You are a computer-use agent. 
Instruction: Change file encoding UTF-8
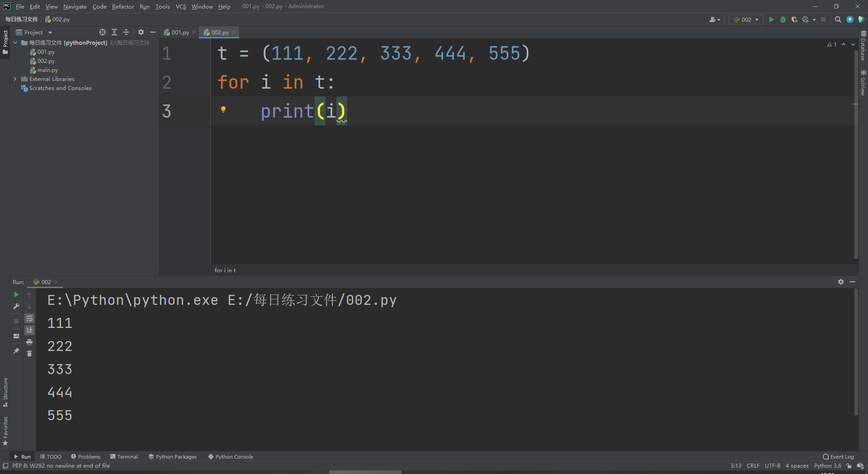(x=773, y=466)
